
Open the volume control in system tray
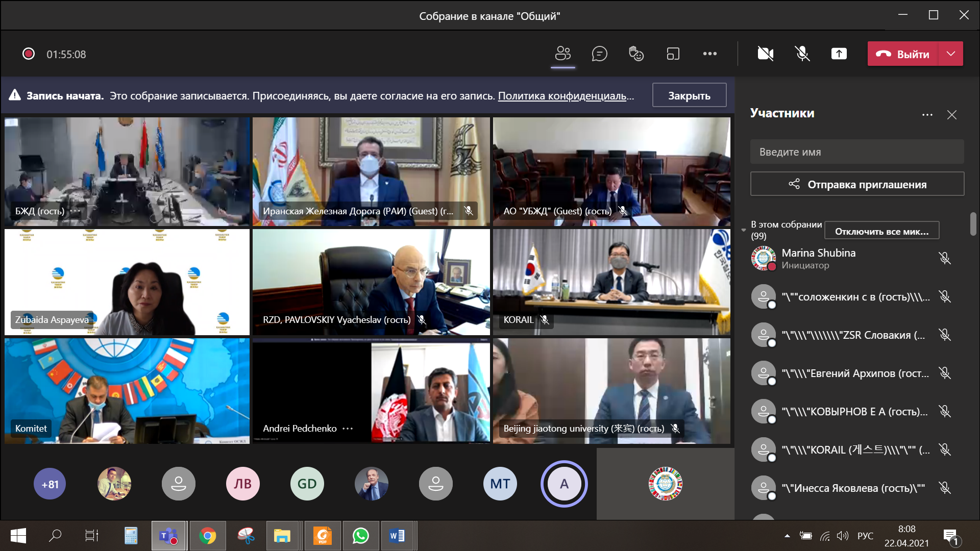843,536
